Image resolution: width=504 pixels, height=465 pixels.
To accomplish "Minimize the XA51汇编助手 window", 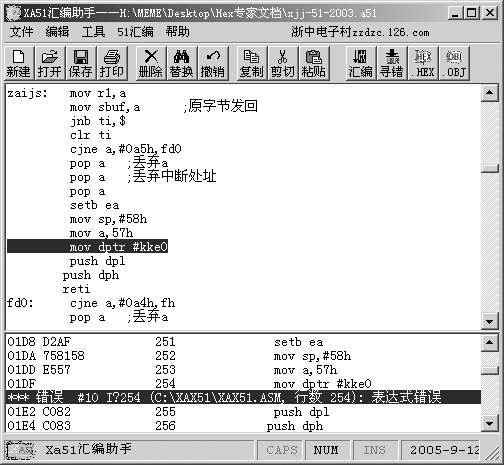I will (455, 13).
